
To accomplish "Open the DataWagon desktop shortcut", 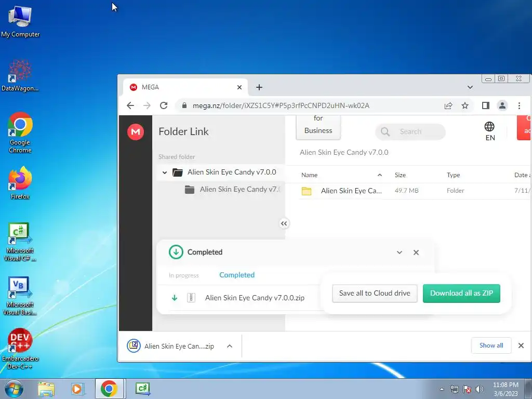I will (20, 75).
